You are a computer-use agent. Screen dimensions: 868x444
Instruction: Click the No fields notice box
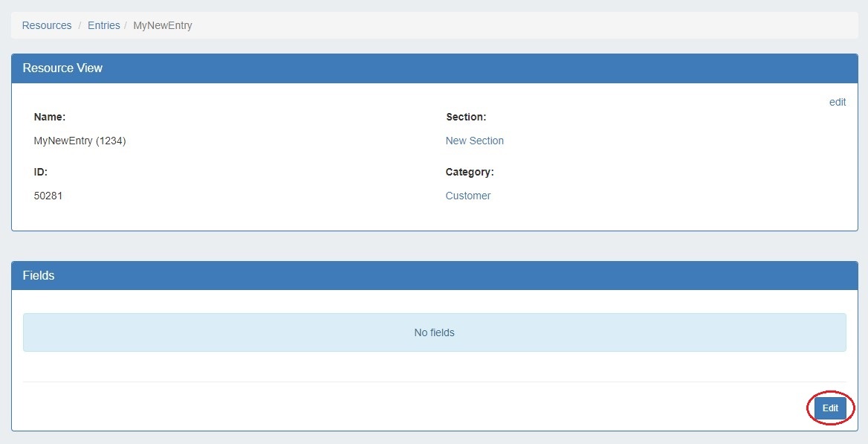[434, 332]
